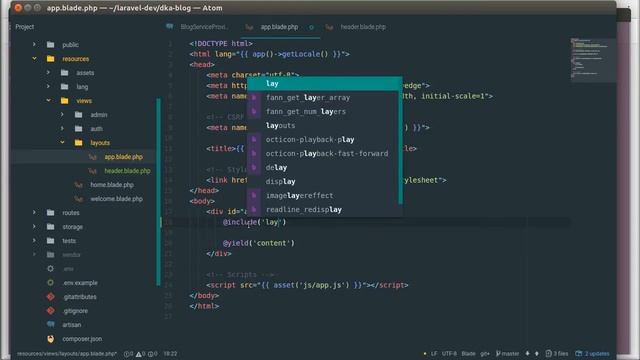Open the master git branch selector
Screen dimensions: 640x360
pos(507,354)
